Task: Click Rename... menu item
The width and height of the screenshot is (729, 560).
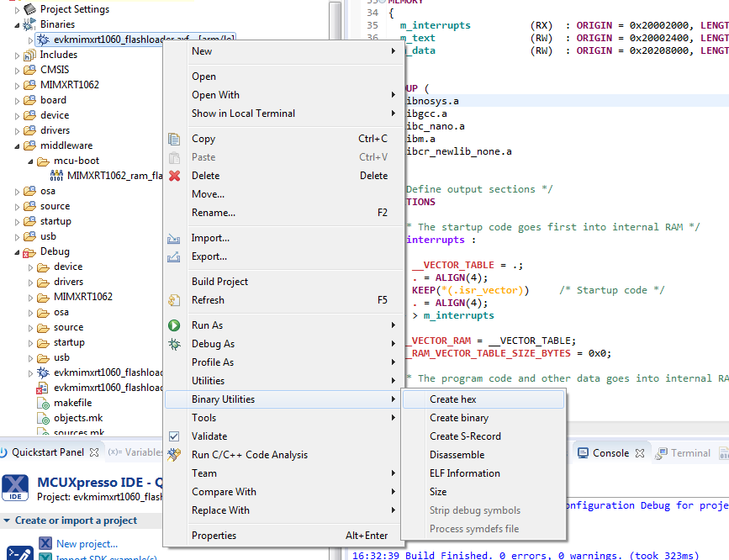Action: [283, 213]
